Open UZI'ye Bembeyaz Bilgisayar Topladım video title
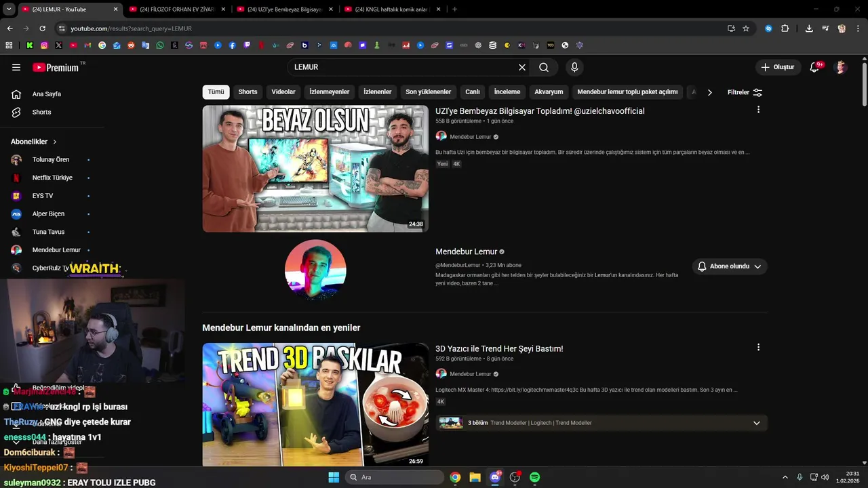868x488 pixels. [540, 111]
